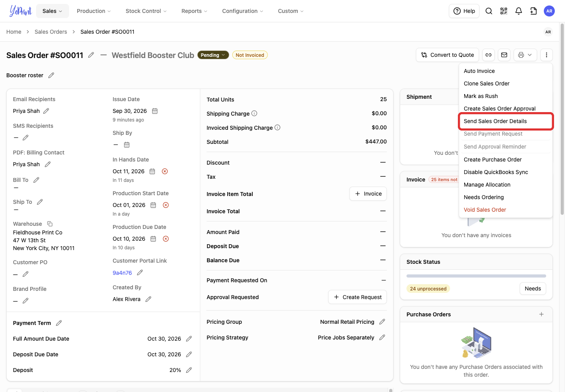
Task: Choose Void Sales Order
Action: [506, 210]
